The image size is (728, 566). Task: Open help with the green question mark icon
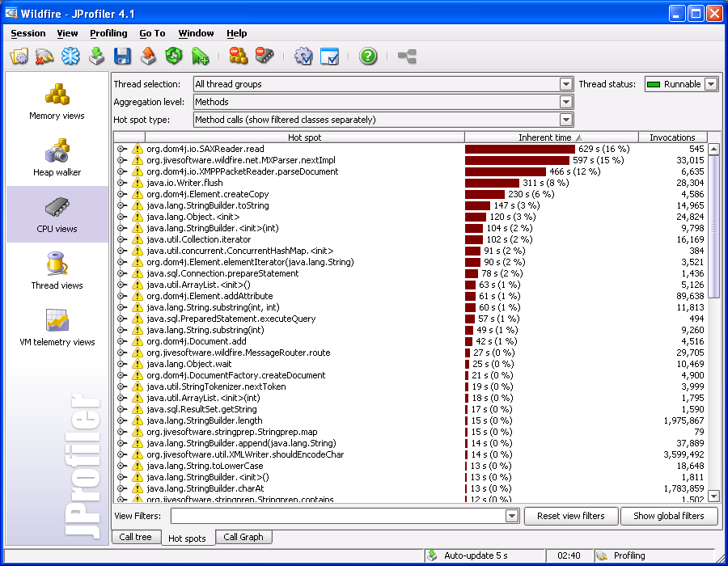(x=368, y=57)
